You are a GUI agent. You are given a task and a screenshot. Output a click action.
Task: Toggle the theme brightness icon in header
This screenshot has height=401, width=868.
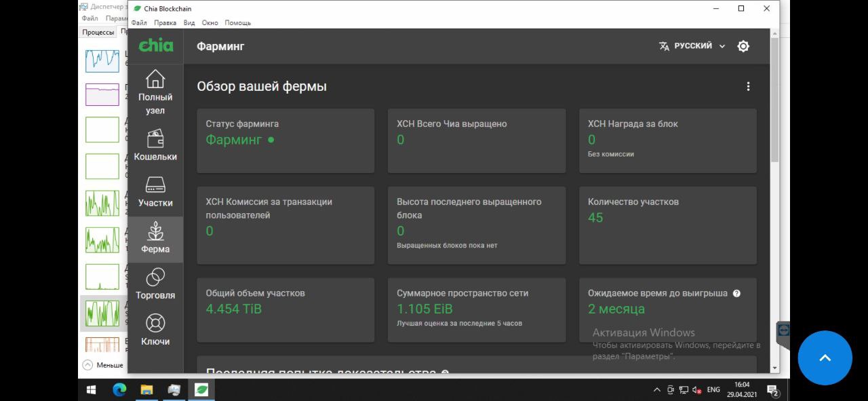743,46
